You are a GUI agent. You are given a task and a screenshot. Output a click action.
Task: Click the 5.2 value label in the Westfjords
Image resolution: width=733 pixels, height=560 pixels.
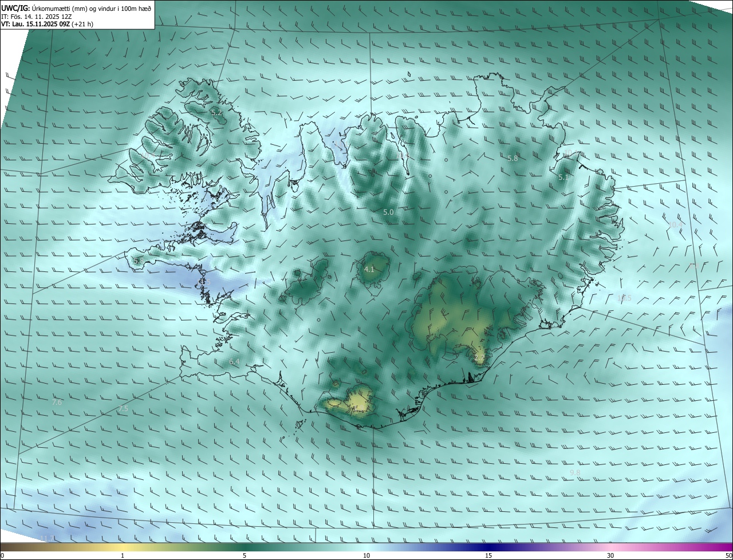click(x=216, y=113)
